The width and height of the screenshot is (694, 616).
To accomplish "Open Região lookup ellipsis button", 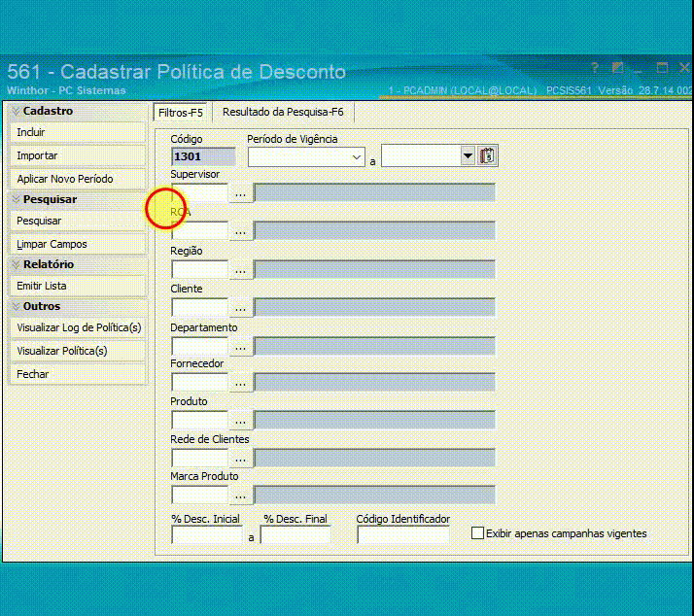I will [240, 270].
